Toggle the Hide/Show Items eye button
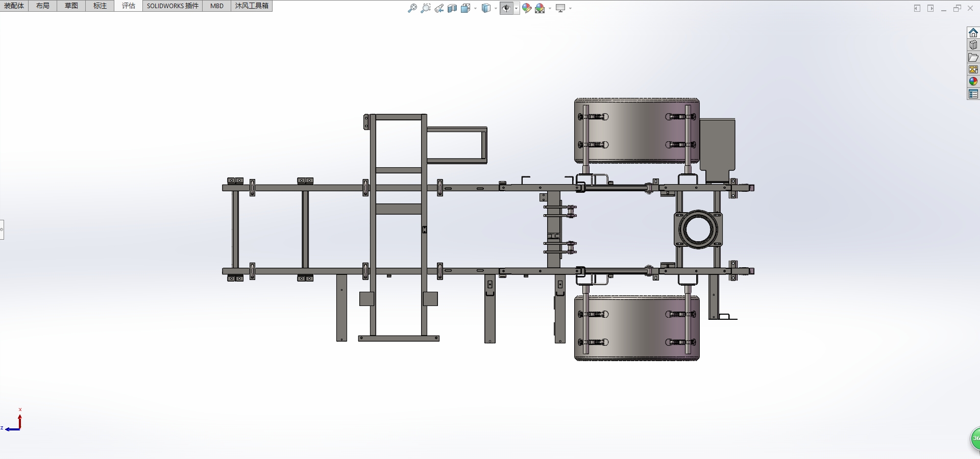 coord(506,8)
